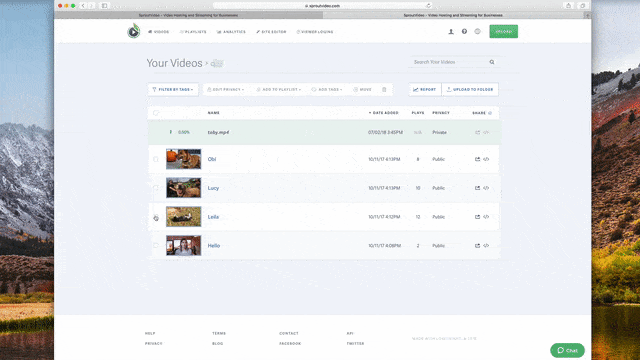640x360 pixels.
Task: Toggle Safari sidebar button
Action: coord(104,6)
